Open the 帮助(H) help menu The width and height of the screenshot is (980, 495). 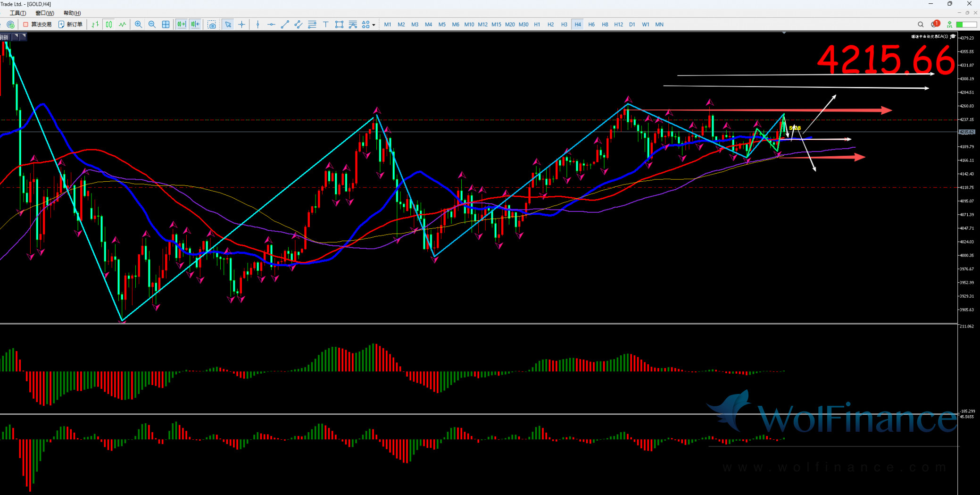pos(72,13)
